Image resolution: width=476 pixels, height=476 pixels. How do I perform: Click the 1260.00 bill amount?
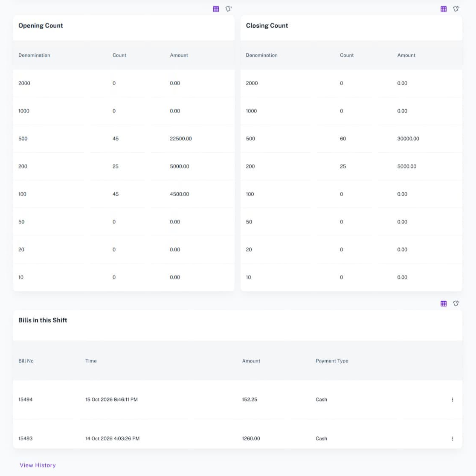coord(251,438)
